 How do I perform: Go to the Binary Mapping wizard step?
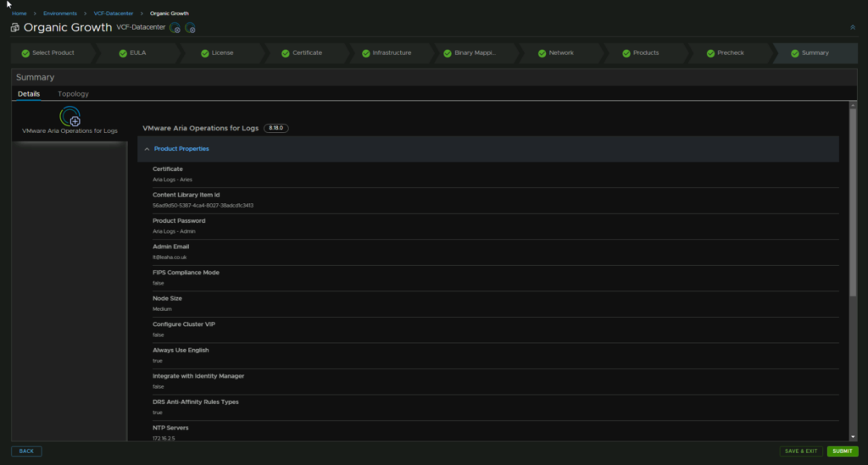tap(475, 53)
